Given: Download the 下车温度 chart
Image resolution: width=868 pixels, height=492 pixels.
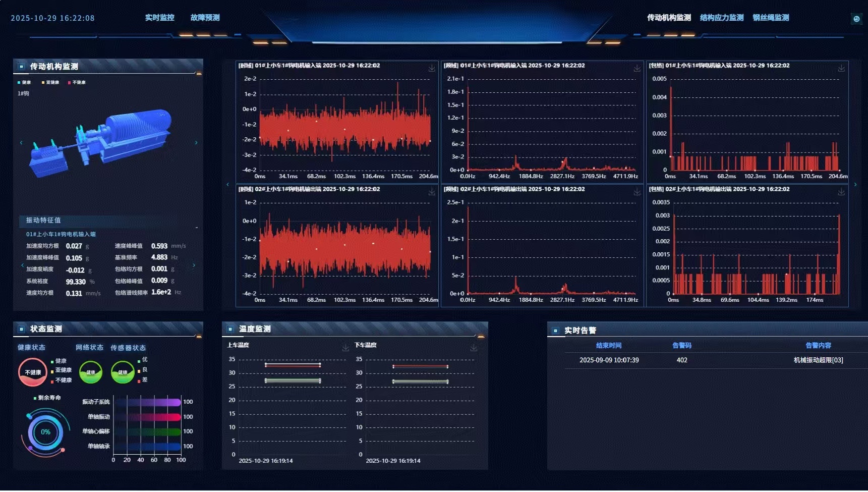Looking at the screenshot, I should click(474, 348).
